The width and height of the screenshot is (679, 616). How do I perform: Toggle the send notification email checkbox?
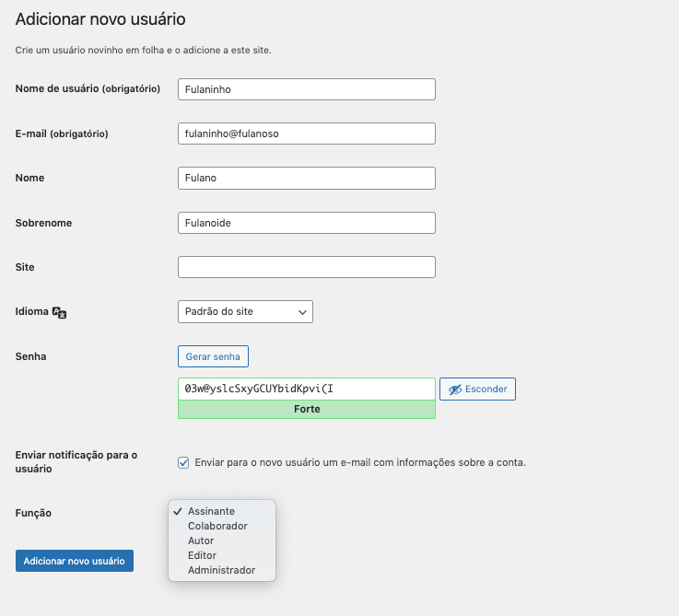pyautogui.click(x=183, y=462)
